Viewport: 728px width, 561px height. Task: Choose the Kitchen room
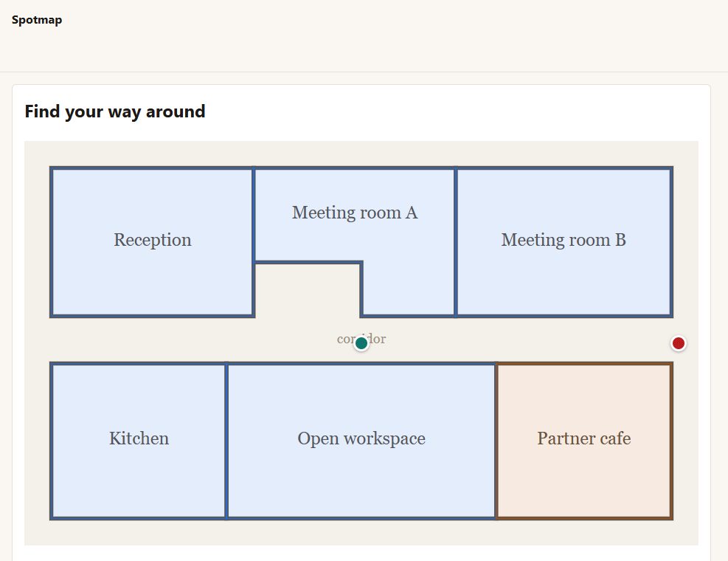pyautogui.click(x=139, y=441)
